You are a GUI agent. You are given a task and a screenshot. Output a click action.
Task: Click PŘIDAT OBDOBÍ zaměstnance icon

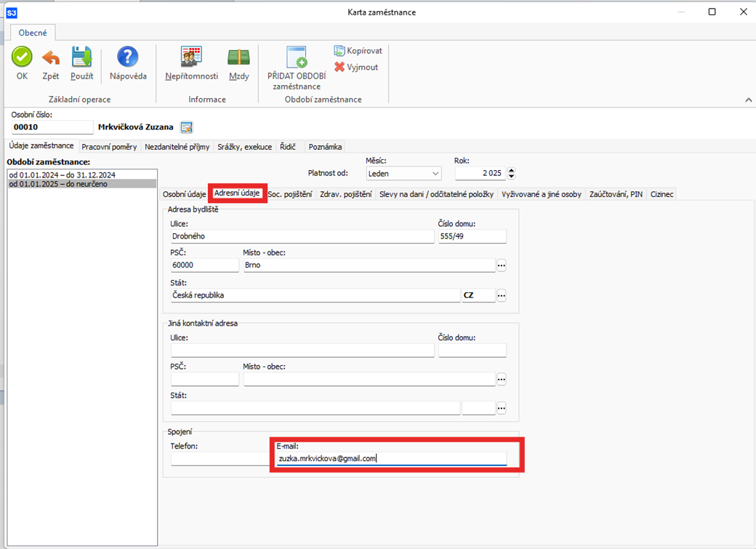297,57
